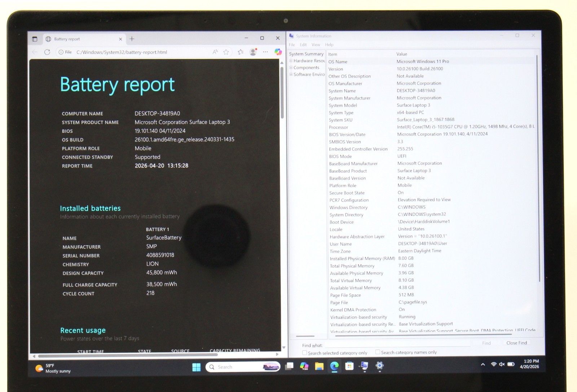Click the browser back arrow
This screenshot has width=577, height=392.
pyautogui.click(x=35, y=52)
